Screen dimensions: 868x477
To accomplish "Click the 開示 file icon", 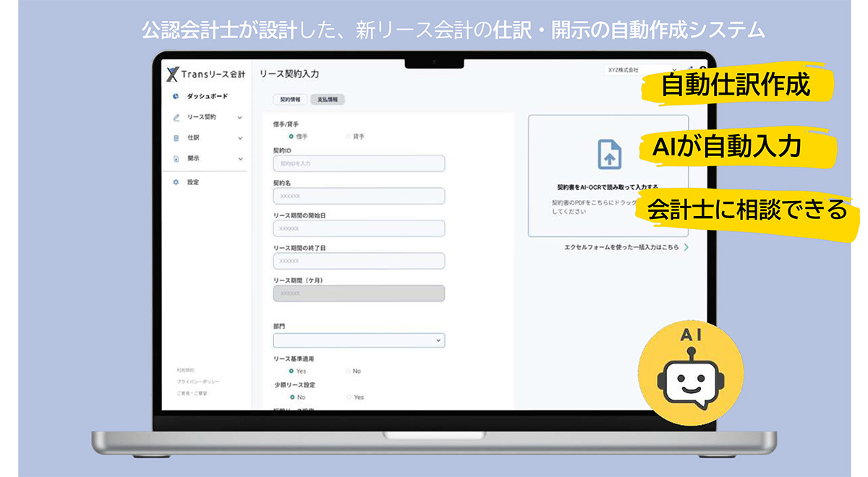I will [x=176, y=159].
